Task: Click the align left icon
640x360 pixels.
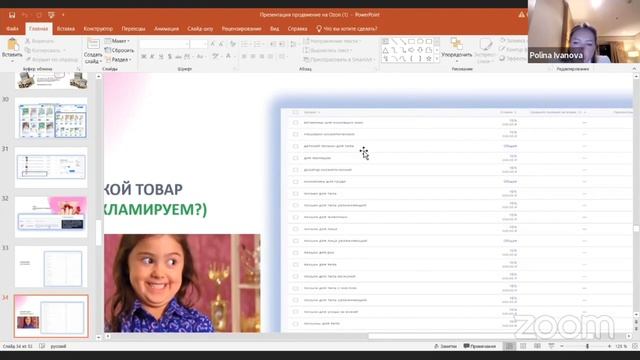Action: [x=244, y=57]
